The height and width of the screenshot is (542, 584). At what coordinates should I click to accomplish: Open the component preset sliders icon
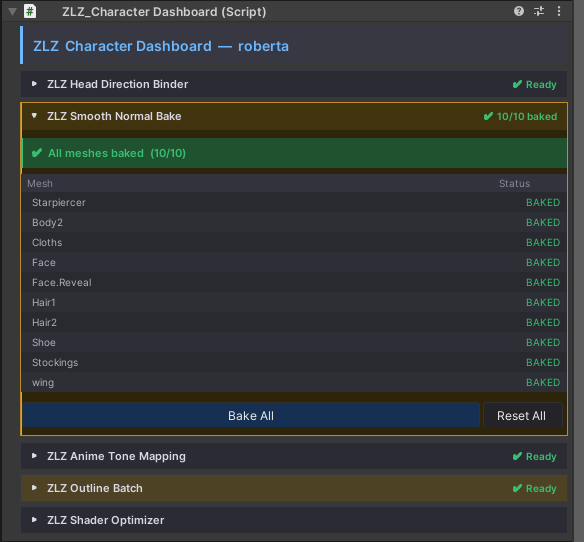(x=539, y=11)
